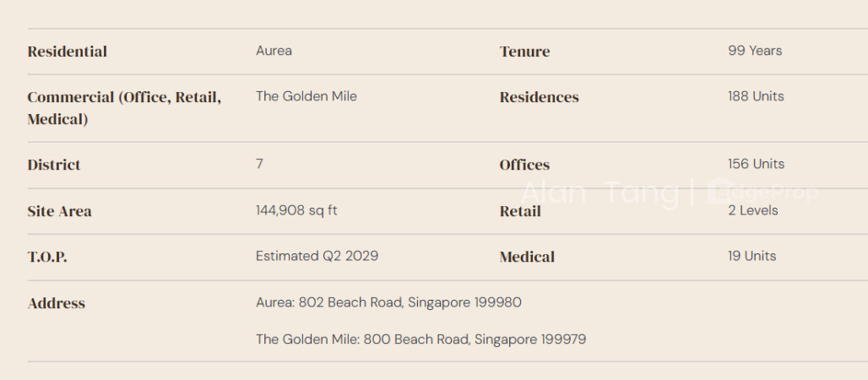Click the EdgeProp house logo watermark
Image resolution: width=868 pixels, height=380 pixels.
click(762, 193)
